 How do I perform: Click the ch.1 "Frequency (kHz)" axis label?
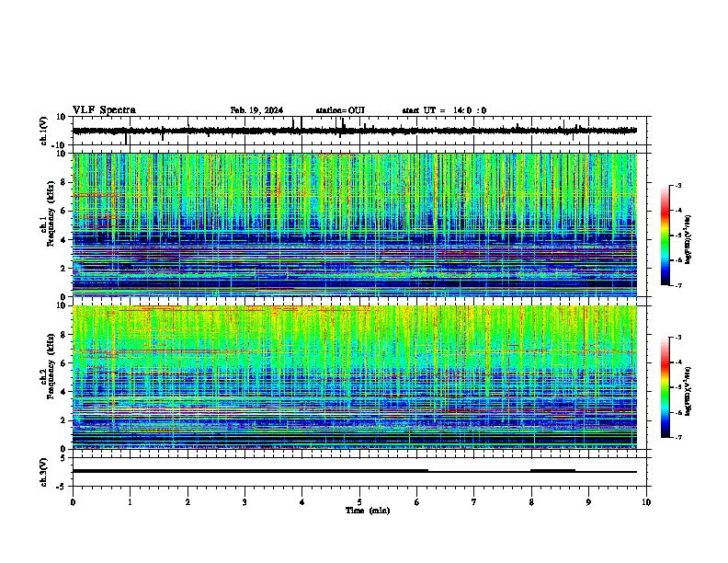pyautogui.click(x=51, y=213)
